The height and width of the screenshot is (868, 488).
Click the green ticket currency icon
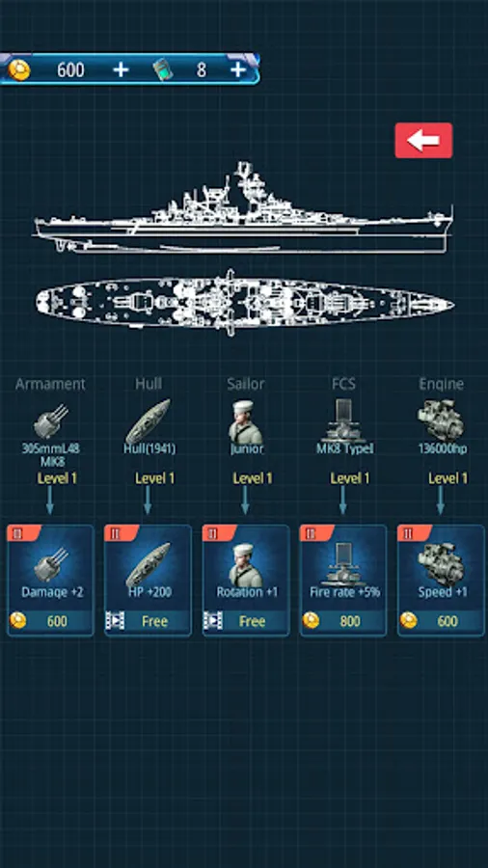pyautogui.click(x=163, y=69)
